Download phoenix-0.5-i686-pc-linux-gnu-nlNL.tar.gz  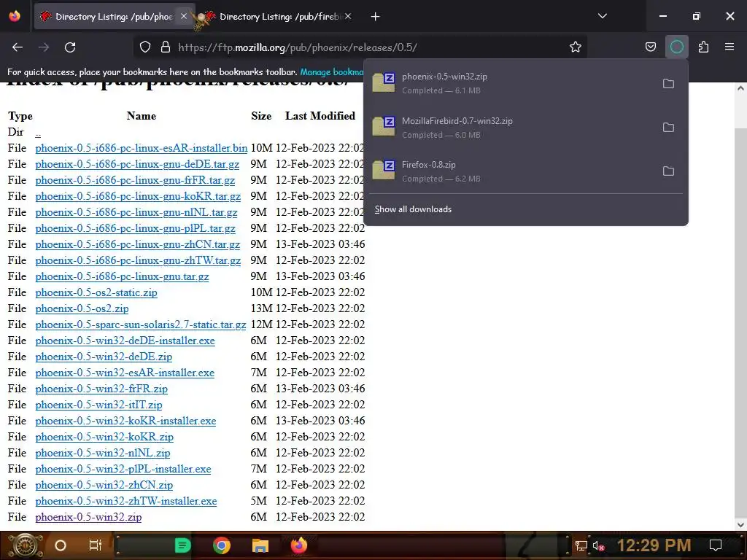pos(136,212)
